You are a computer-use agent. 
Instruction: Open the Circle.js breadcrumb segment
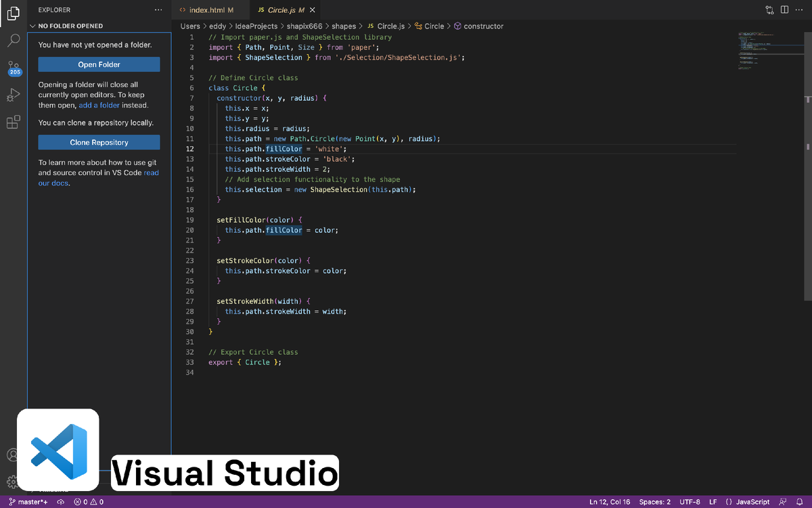pos(386,26)
